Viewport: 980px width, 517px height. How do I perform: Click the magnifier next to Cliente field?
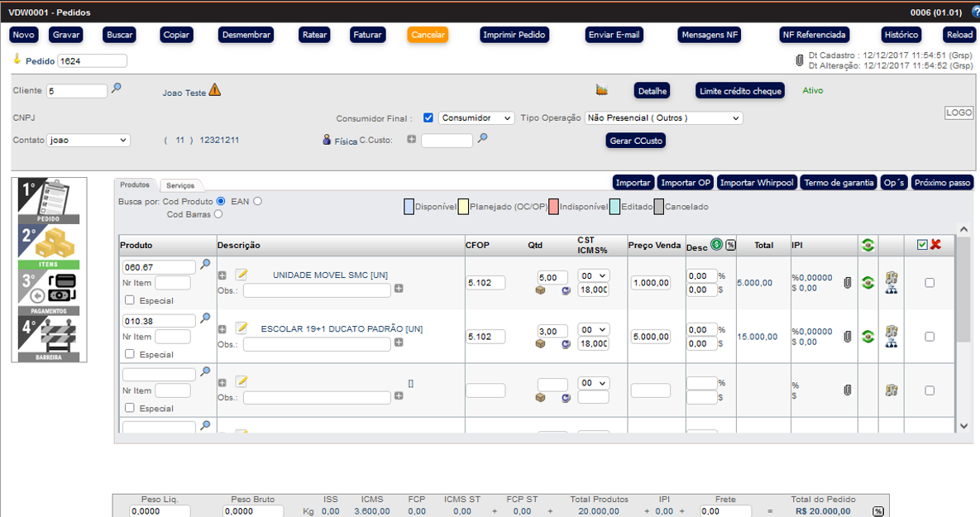[117, 89]
